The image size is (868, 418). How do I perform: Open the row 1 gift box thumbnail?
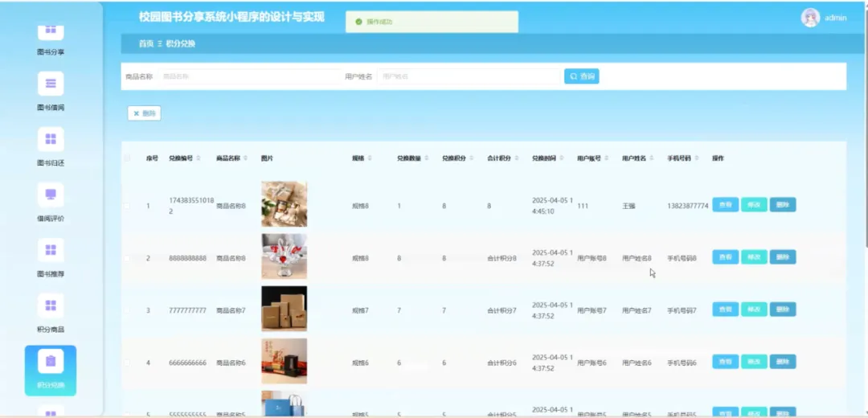[284, 203]
